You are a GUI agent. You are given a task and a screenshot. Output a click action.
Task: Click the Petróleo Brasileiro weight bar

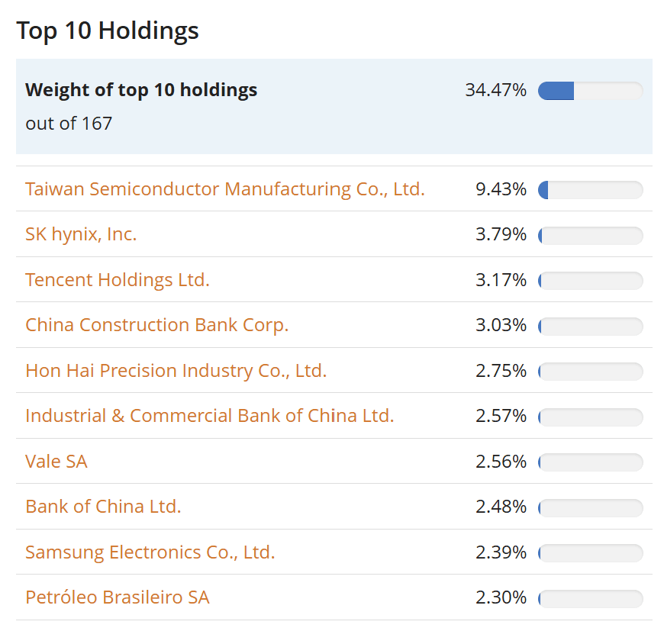click(x=590, y=597)
